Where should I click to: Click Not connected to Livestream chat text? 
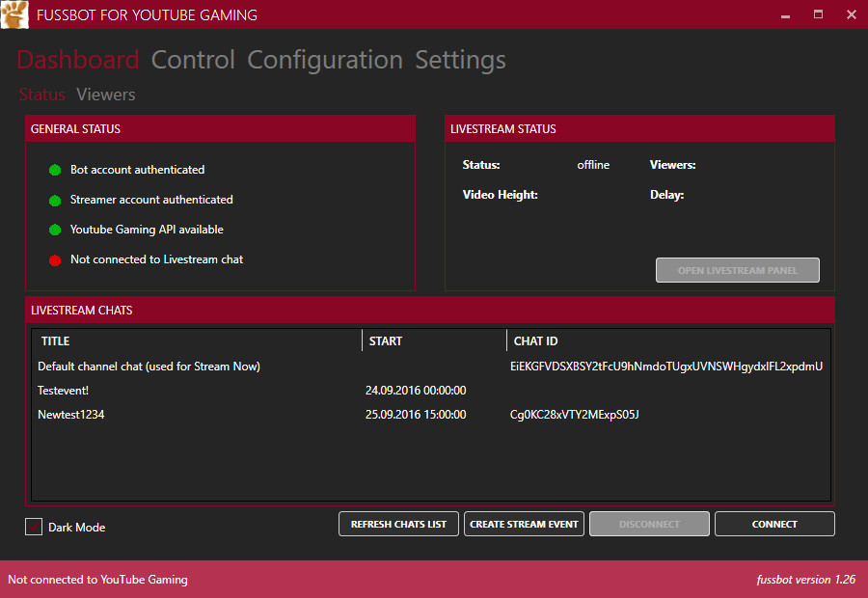(x=156, y=259)
